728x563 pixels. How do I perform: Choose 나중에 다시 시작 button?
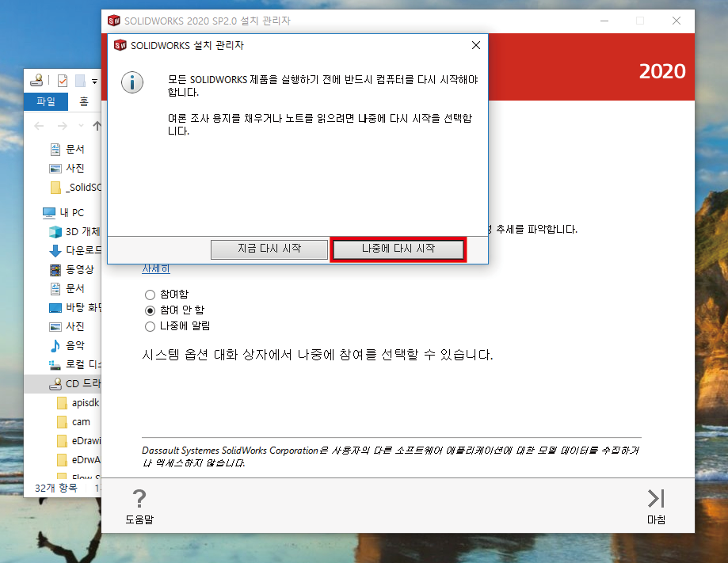[398, 249]
